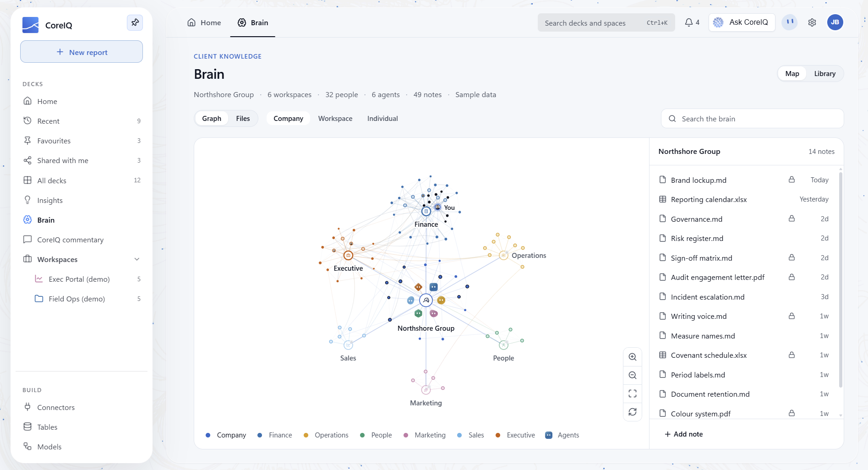
Task: Click the Executive legend color dot
Action: click(x=498, y=435)
